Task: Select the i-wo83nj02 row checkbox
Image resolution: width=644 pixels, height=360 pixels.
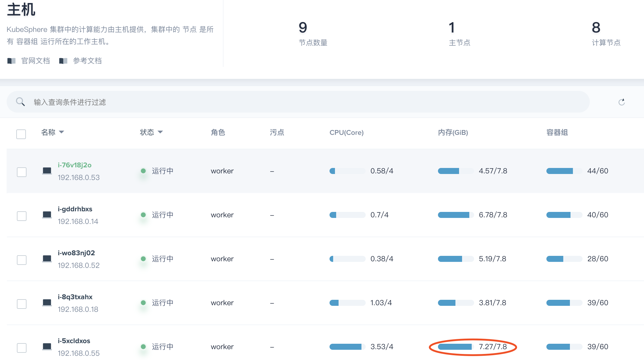Action: pos(22,260)
